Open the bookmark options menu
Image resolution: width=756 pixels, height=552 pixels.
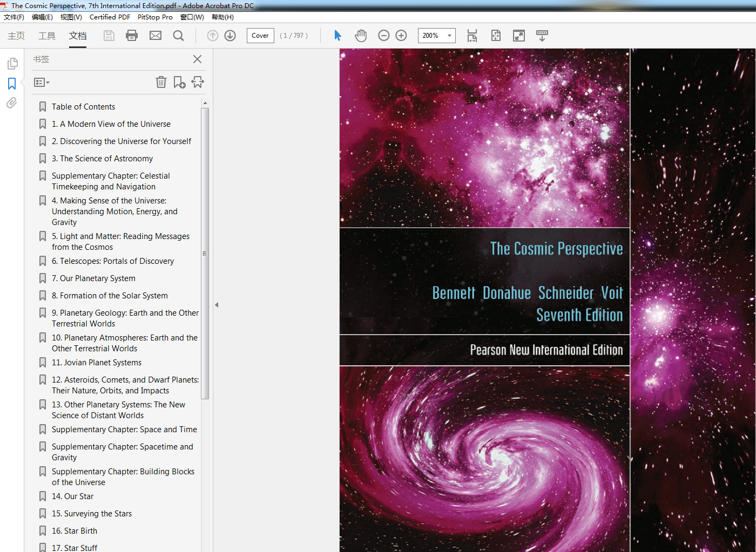(41, 82)
